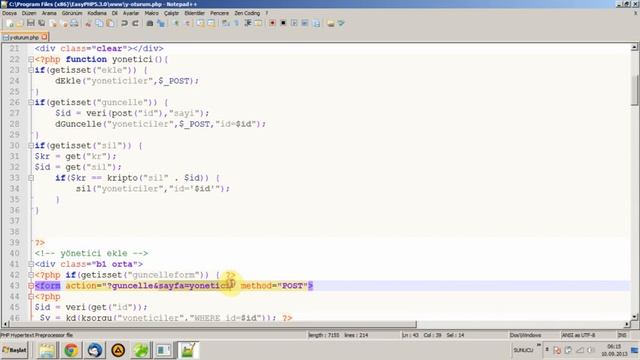The width and height of the screenshot is (640, 360).
Task: Open the Arama menu
Action: pos(49,13)
